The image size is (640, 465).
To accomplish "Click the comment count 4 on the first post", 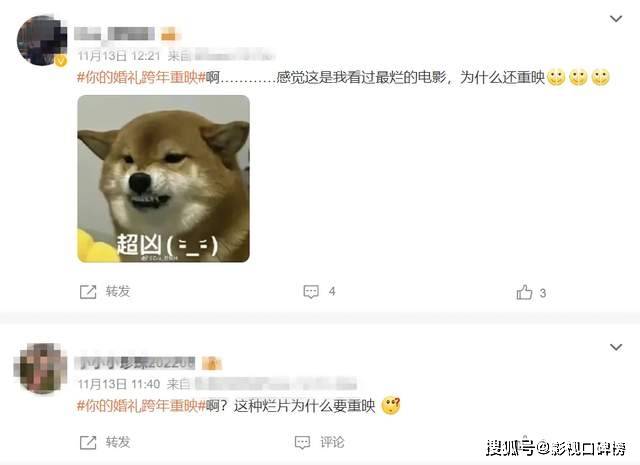I will [332, 291].
